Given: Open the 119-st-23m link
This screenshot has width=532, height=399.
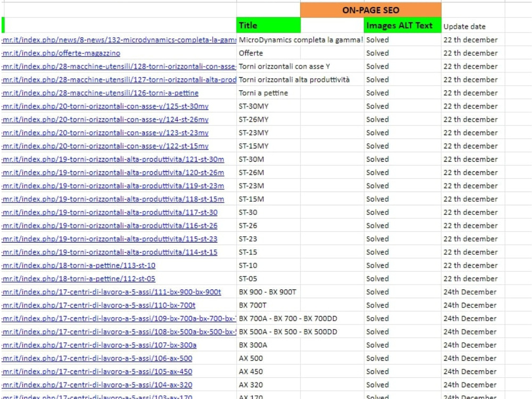Looking at the screenshot, I should click(x=113, y=186).
